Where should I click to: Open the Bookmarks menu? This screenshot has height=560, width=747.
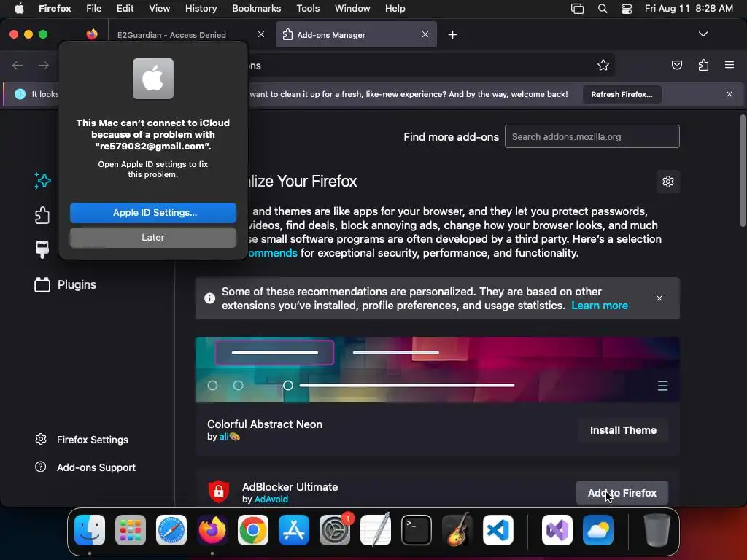[x=256, y=8]
